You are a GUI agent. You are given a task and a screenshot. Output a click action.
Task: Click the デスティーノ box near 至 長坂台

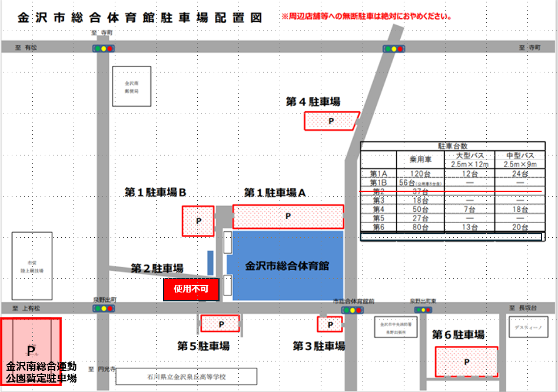[x=529, y=326]
